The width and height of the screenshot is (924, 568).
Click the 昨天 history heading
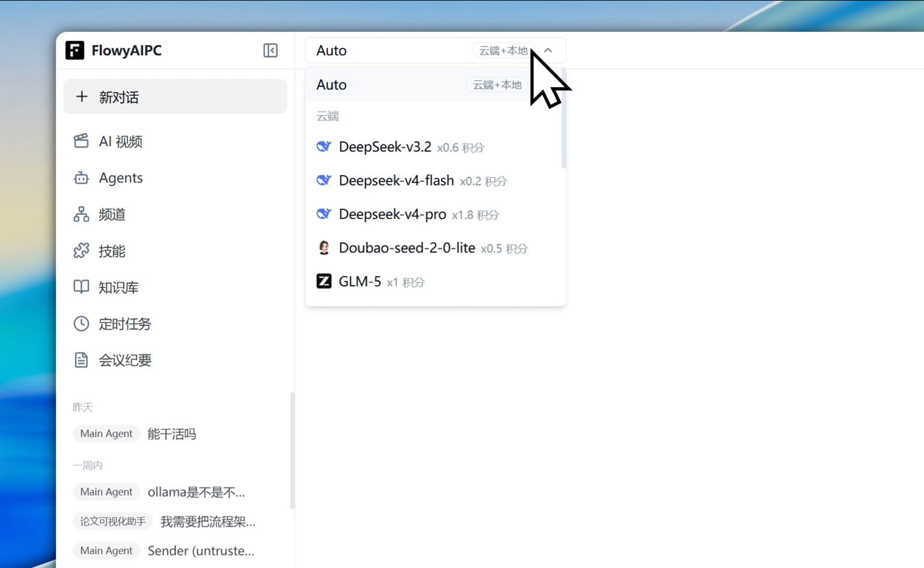(83, 407)
